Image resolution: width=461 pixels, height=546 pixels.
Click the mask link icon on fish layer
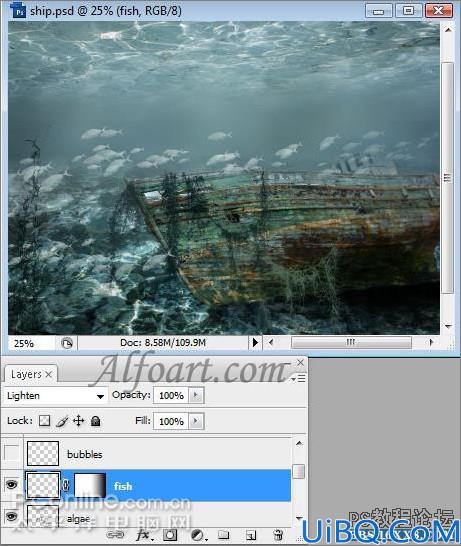pos(66,485)
